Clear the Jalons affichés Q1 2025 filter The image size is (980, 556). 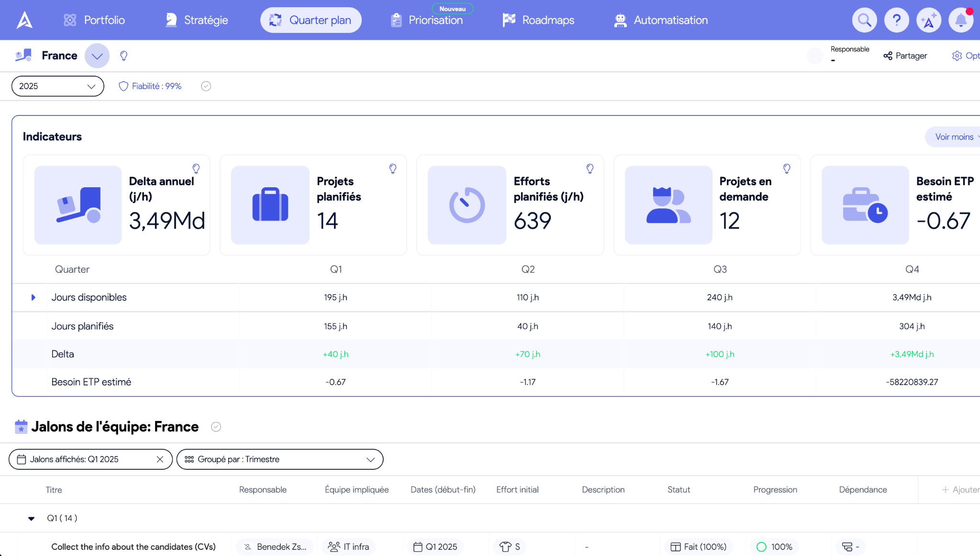coord(160,459)
